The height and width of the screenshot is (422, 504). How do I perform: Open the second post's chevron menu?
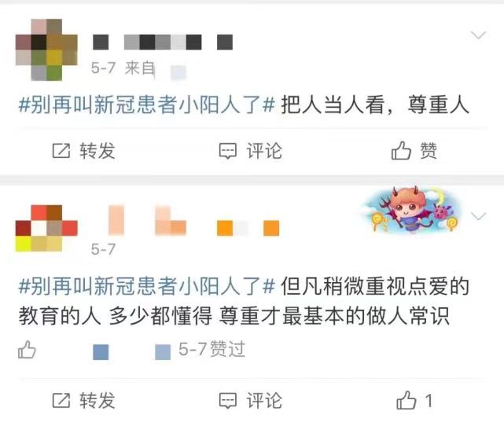pyautogui.click(x=478, y=216)
